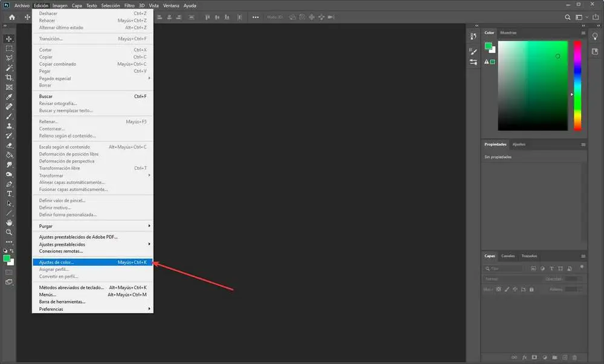Select the Path Selection tool
Image resolution: width=604 pixels, height=364 pixels.
click(x=9, y=203)
